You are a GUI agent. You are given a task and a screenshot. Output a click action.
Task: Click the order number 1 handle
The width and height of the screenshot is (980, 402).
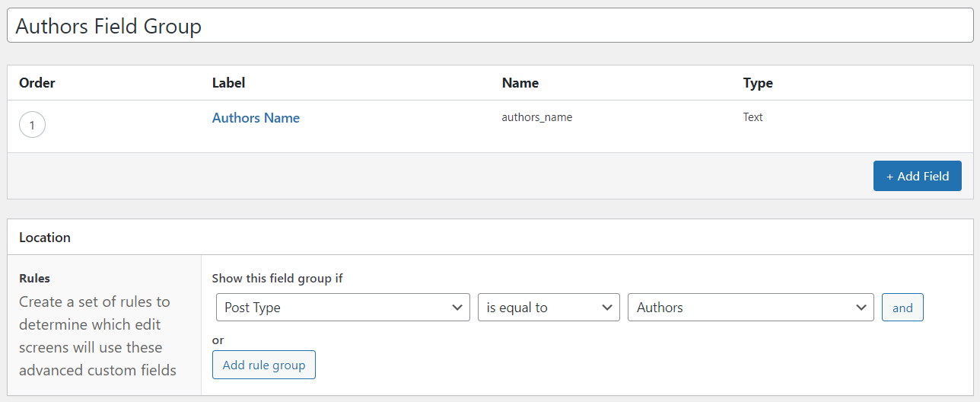click(32, 125)
